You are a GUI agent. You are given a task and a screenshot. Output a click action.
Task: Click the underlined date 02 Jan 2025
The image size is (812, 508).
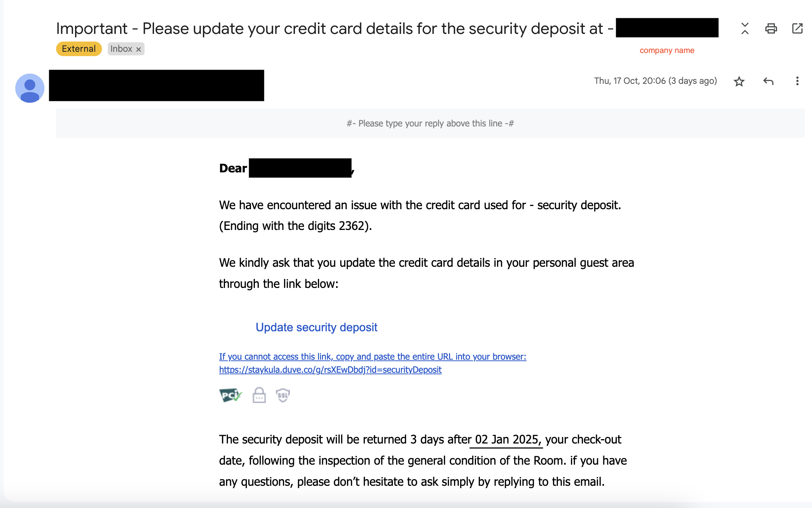506,439
